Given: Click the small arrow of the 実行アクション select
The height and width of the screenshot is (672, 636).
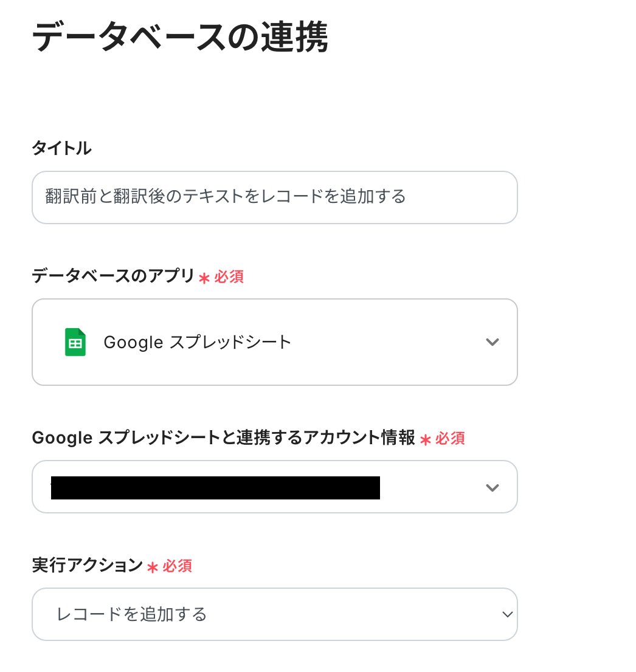Looking at the screenshot, I should [x=507, y=614].
